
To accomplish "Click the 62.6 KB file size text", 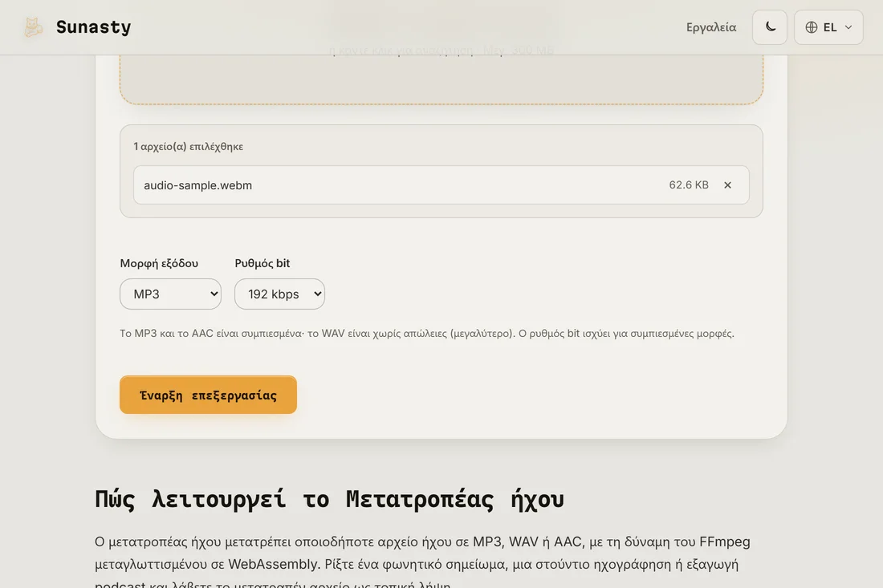I will tap(689, 185).
